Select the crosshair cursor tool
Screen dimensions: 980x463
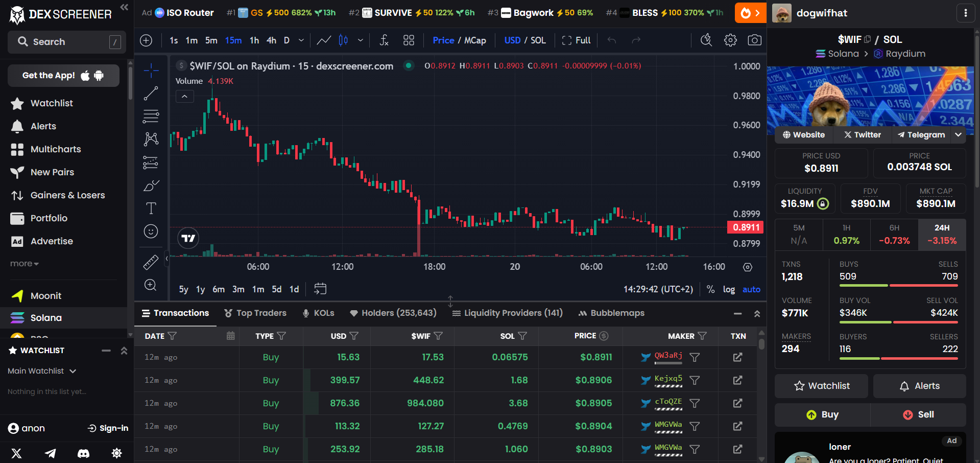[x=151, y=71]
